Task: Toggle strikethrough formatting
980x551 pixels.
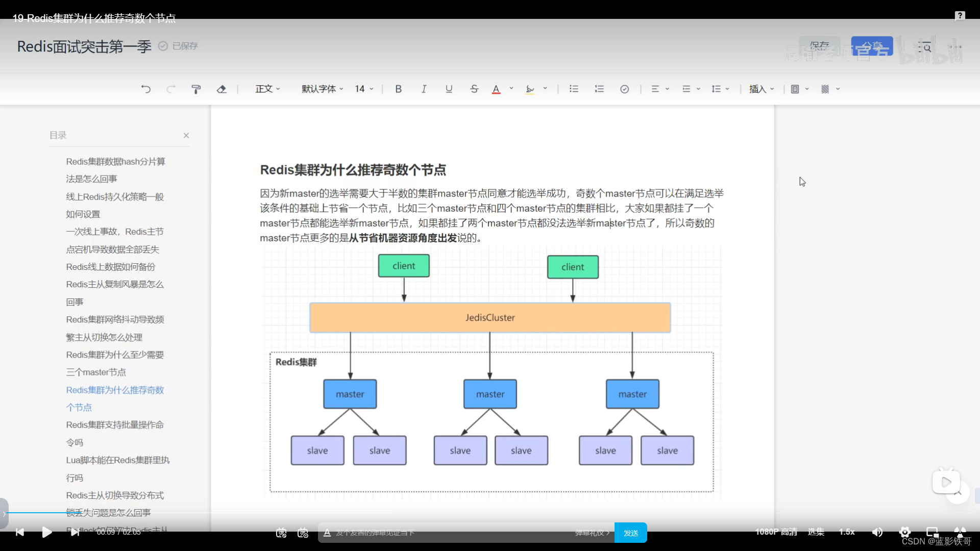Action: 474,89
